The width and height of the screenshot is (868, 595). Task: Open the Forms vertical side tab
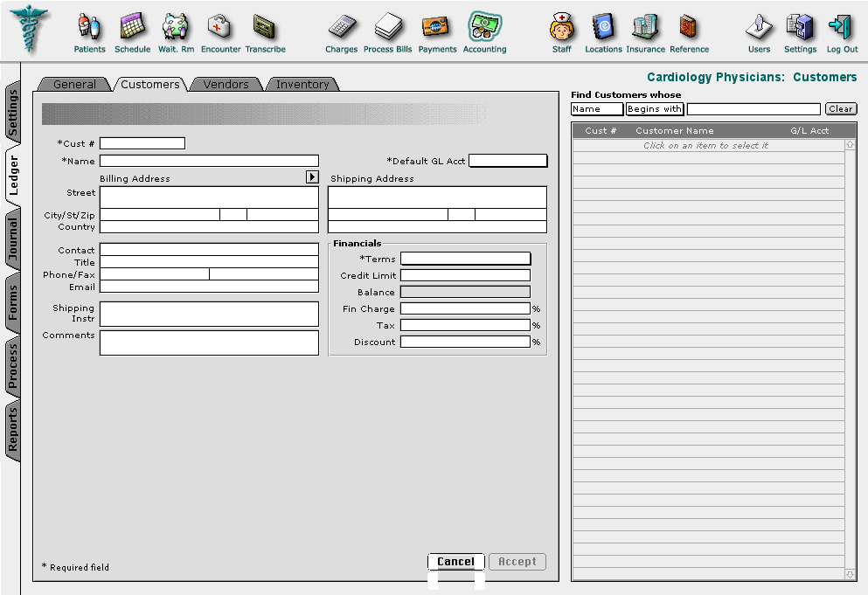click(x=13, y=303)
